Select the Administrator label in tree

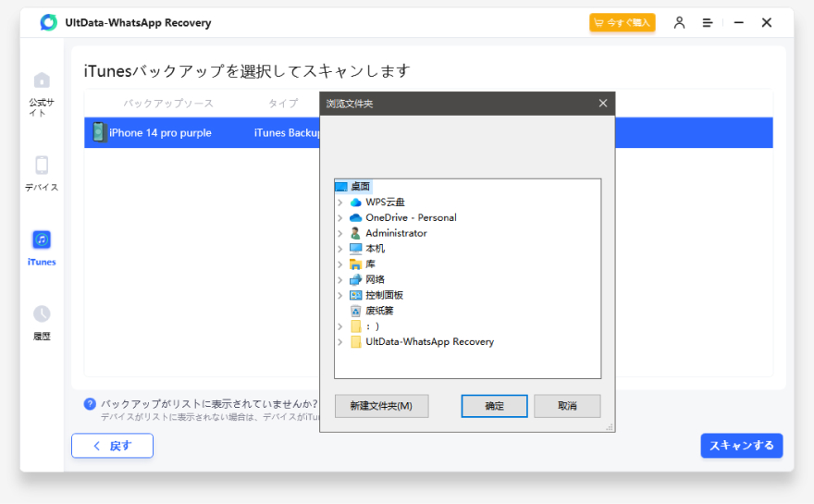coord(396,233)
